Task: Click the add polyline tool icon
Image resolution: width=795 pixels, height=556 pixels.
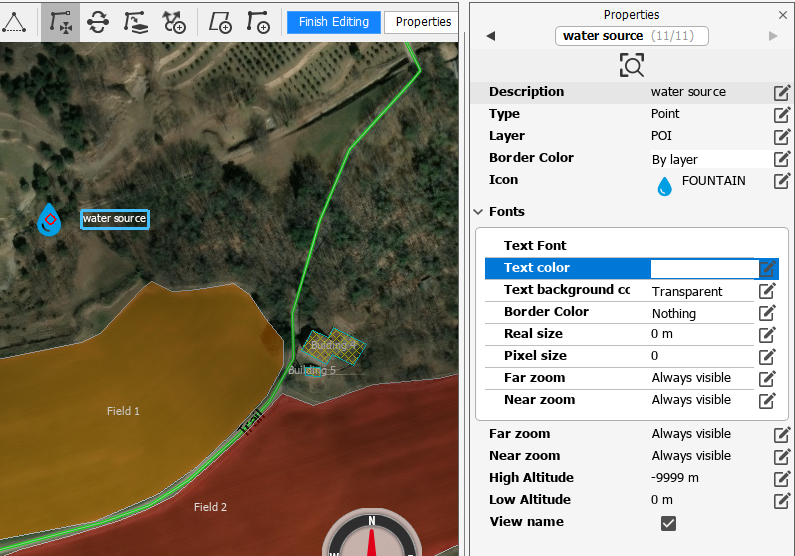Action: 258,21
